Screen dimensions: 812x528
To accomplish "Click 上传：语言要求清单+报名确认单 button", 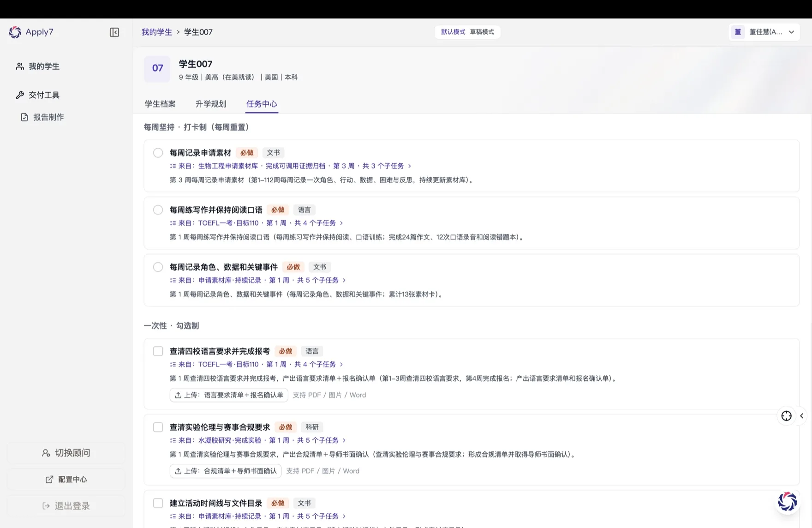I will coord(229,395).
